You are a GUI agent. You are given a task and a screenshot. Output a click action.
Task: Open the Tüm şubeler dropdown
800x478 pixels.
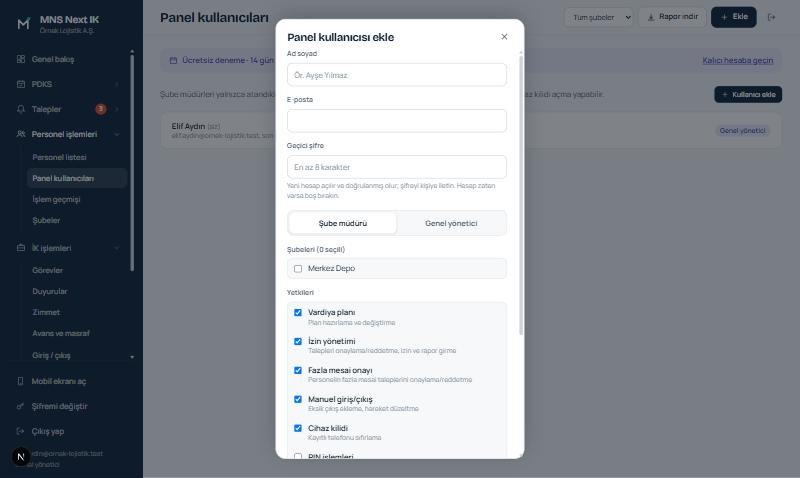(598, 17)
